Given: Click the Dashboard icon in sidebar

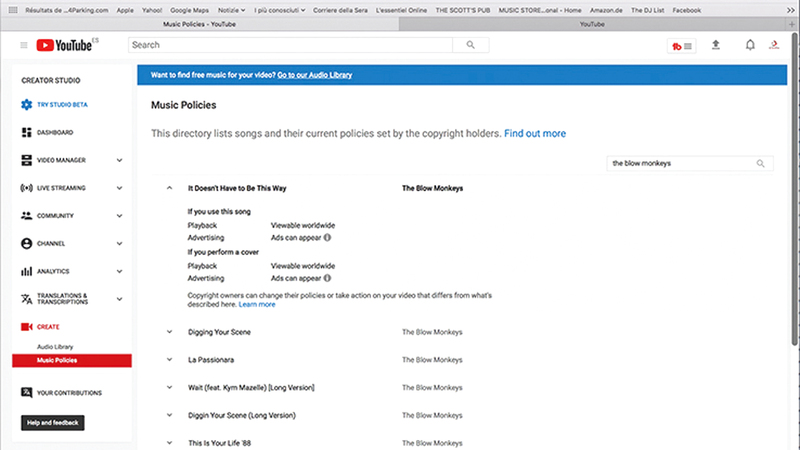Looking at the screenshot, I should coord(27,132).
